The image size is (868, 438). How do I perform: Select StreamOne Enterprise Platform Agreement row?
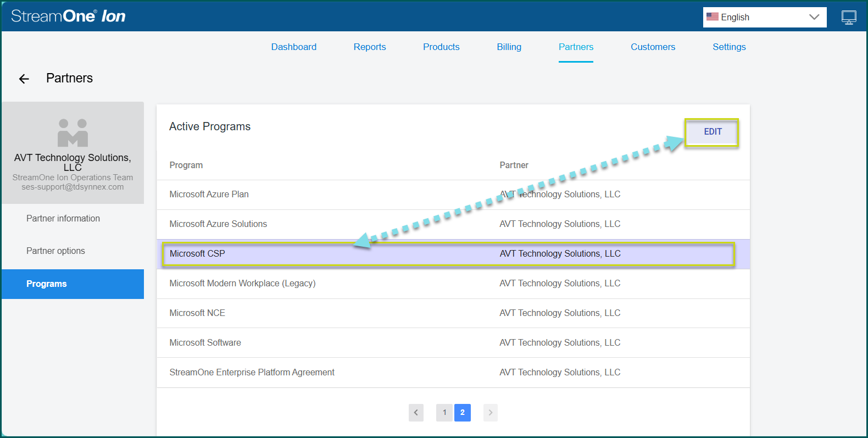pyautogui.click(x=453, y=373)
